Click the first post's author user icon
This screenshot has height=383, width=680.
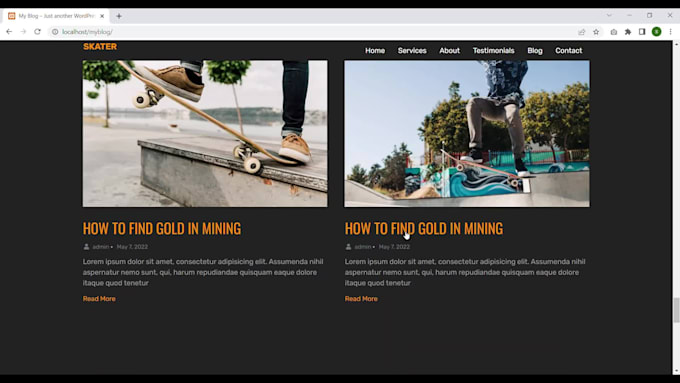[86, 247]
